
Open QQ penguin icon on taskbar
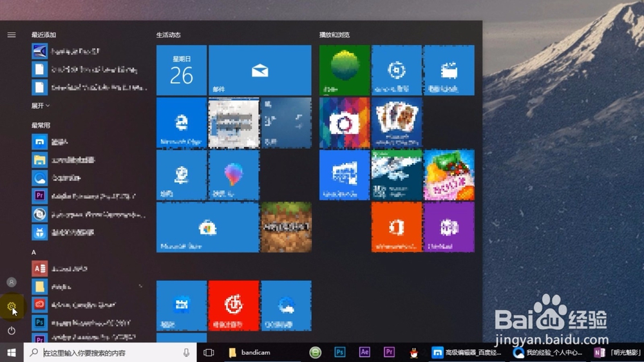(x=413, y=352)
